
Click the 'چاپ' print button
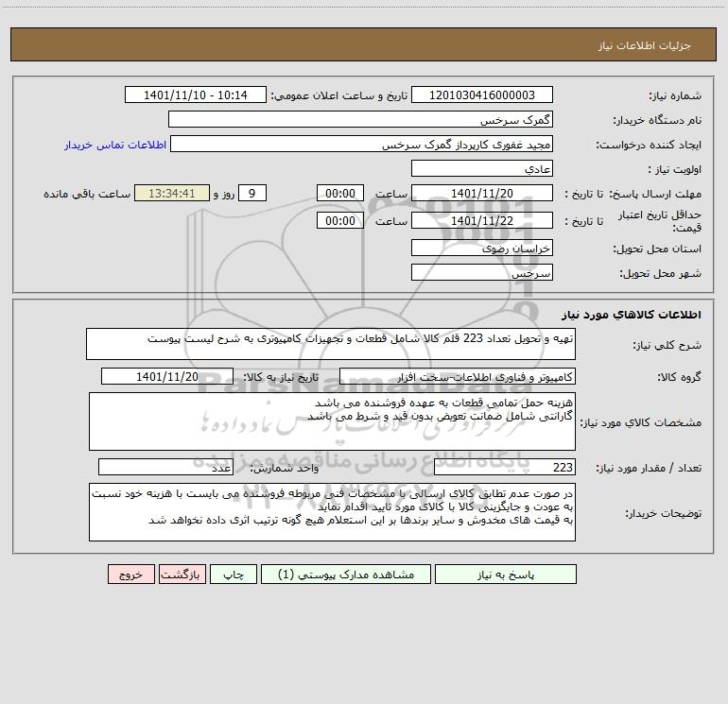[x=234, y=575]
